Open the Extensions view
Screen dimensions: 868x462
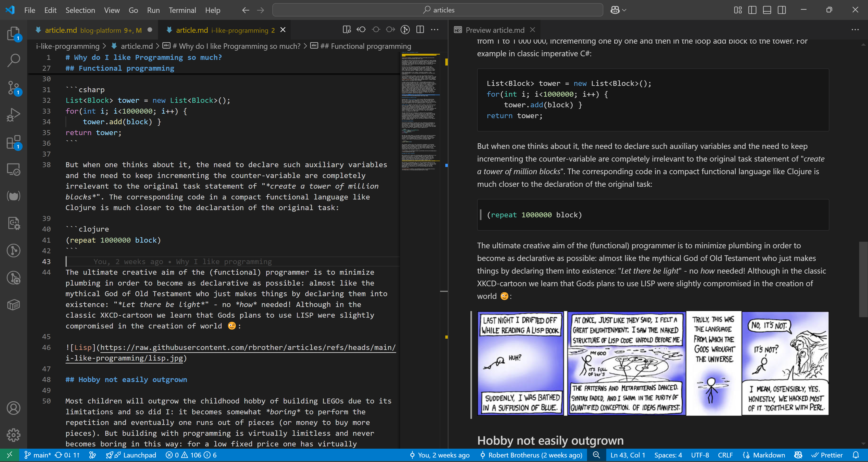click(14, 142)
